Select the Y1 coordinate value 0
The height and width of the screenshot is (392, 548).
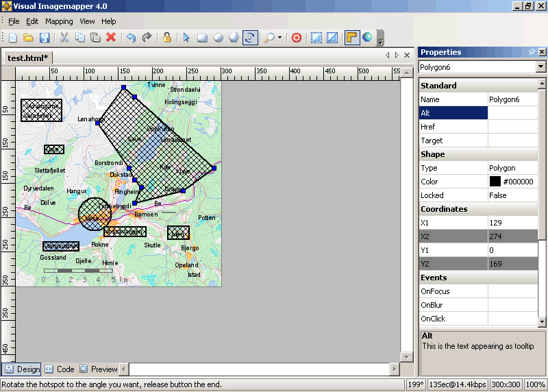[512, 250]
